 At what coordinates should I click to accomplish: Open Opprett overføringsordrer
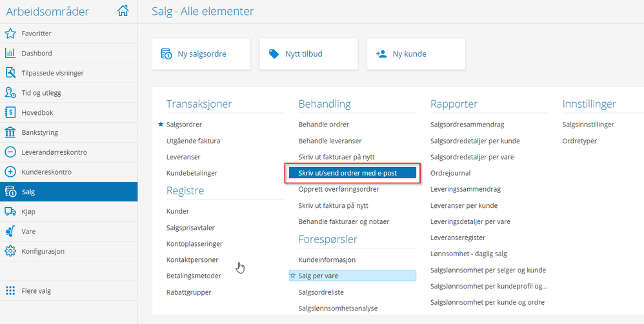tap(339, 189)
